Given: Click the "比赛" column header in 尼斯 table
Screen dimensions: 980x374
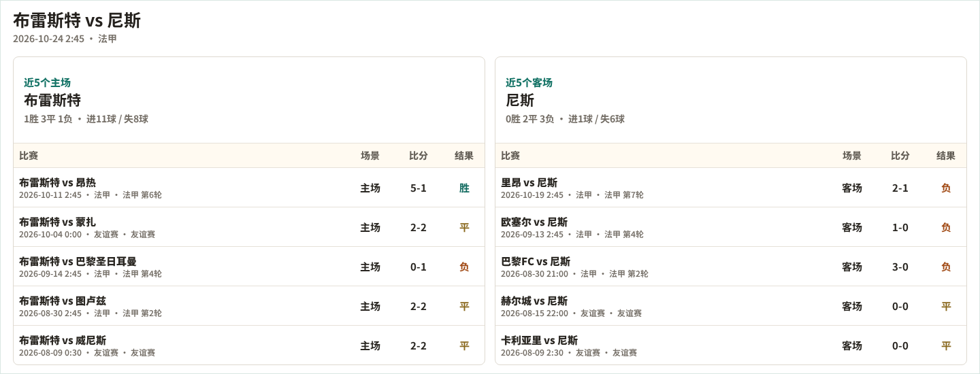Looking at the screenshot, I should click(510, 156).
